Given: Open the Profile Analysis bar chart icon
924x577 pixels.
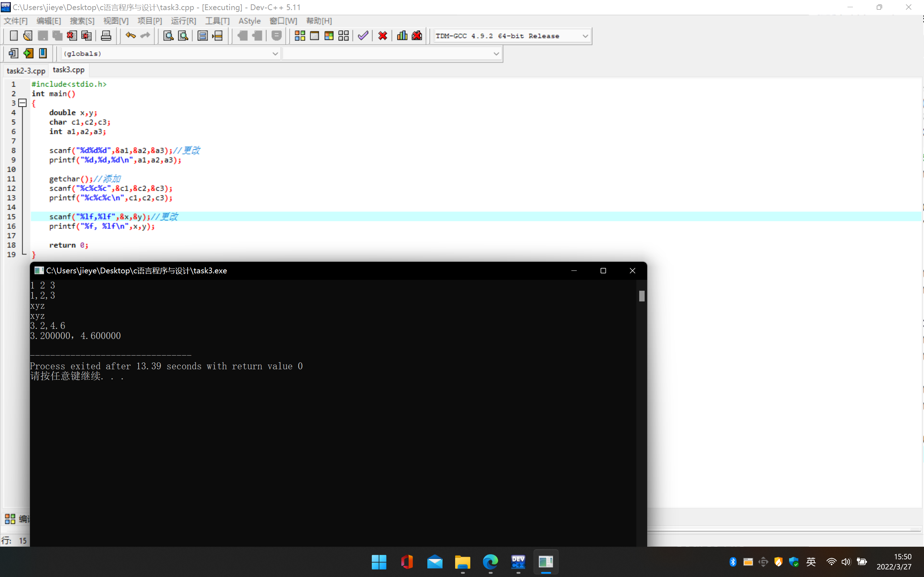Looking at the screenshot, I should tap(402, 36).
